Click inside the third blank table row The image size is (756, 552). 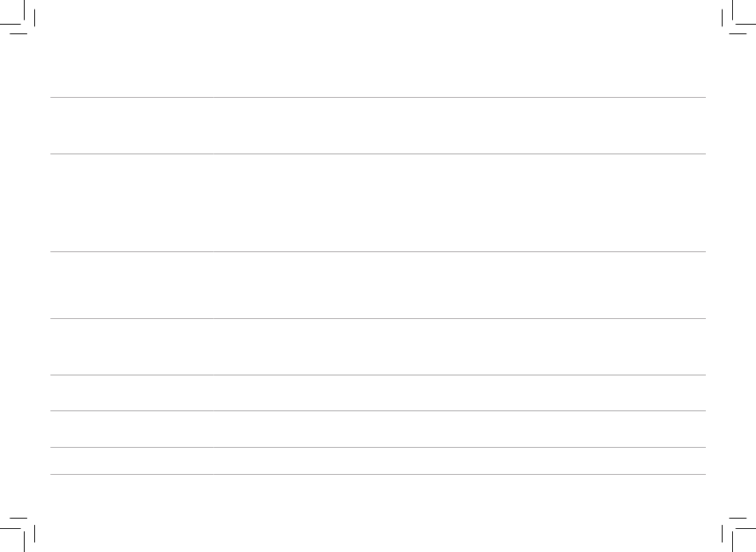click(378, 286)
